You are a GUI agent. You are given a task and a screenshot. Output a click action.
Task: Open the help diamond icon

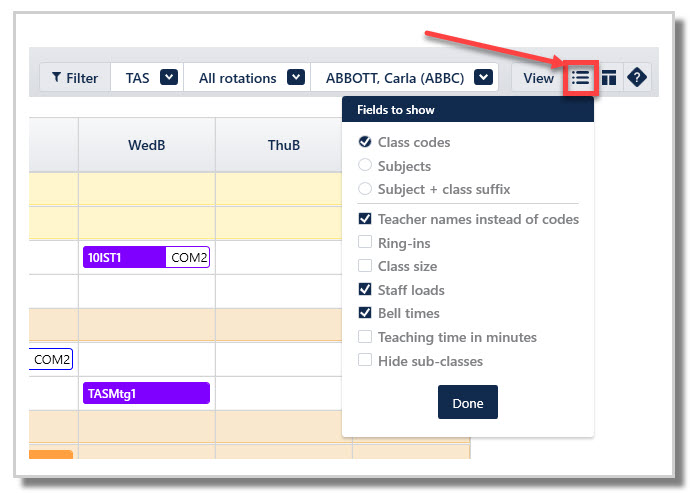click(x=637, y=78)
